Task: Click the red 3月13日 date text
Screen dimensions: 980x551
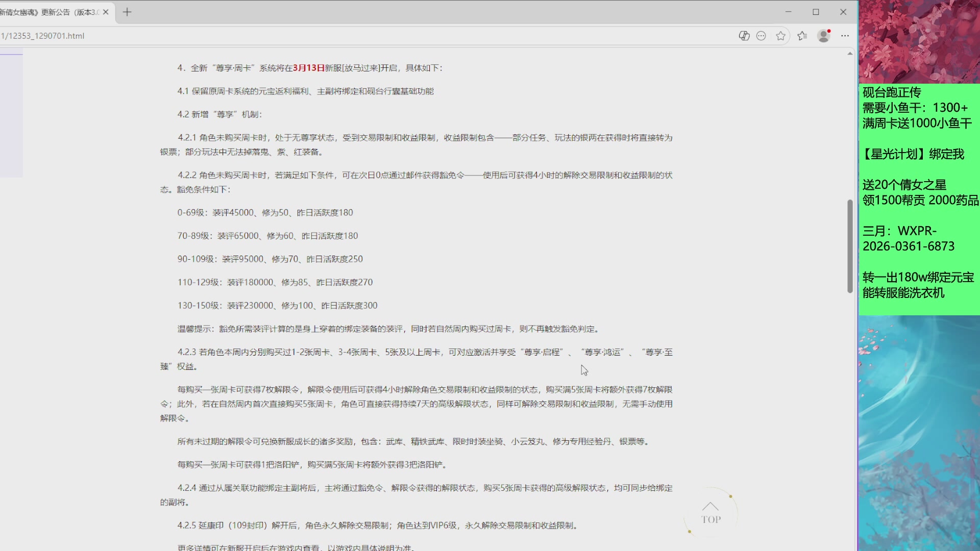Action: pos(308,68)
